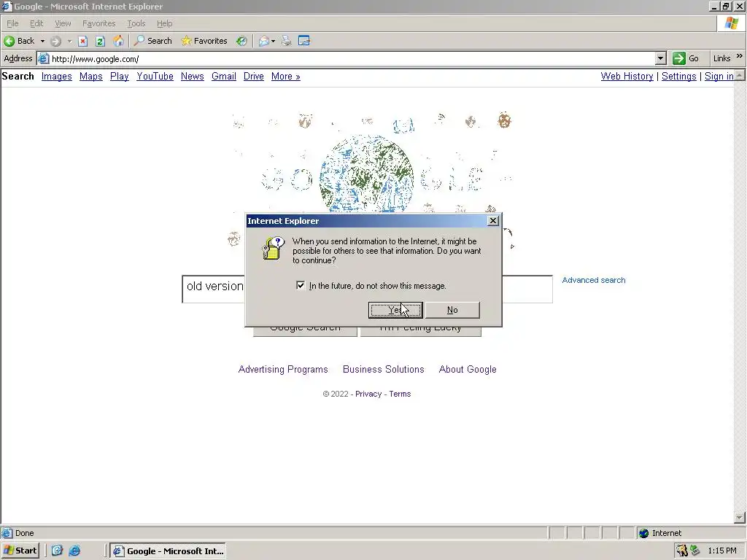Image resolution: width=747 pixels, height=560 pixels.
Task: Open Advertising Programs link
Action: tap(283, 369)
